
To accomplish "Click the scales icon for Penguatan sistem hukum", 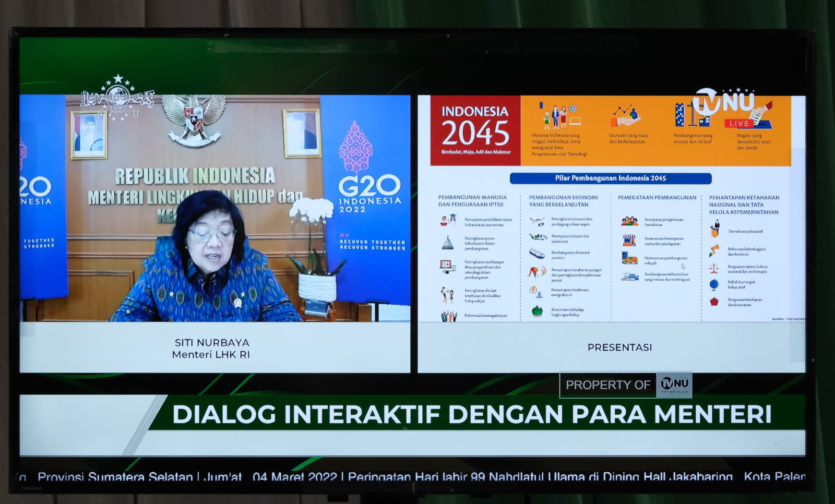I will click(714, 269).
